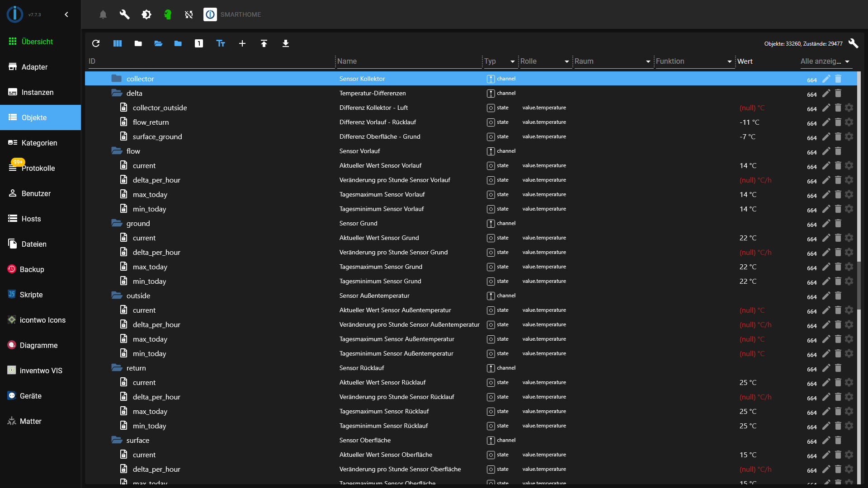The height and width of the screenshot is (488, 868).
Task: Go to Protokolle in the sidebar
Action: click(x=38, y=168)
